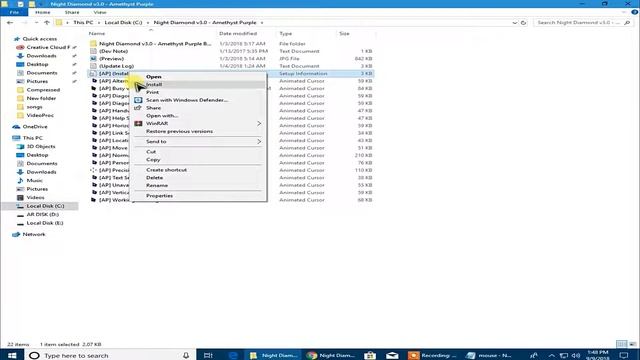
Task: Switch to the Share ribbon tab
Action: click(72, 12)
